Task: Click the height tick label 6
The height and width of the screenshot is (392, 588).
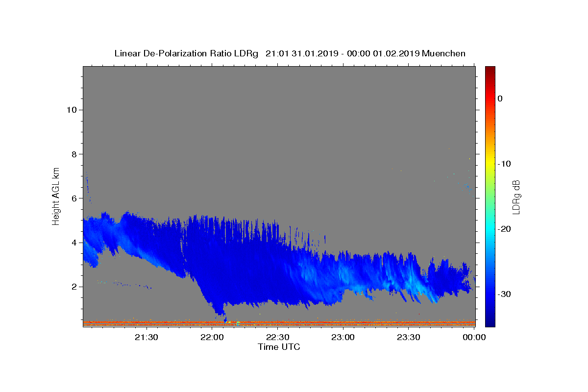Action: [x=74, y=198]
